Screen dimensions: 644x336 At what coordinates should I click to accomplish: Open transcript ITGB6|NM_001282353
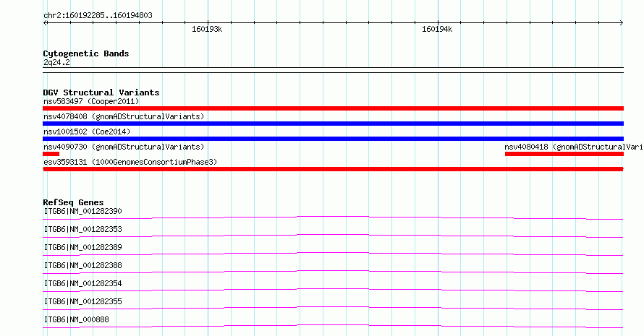(82, 229)
